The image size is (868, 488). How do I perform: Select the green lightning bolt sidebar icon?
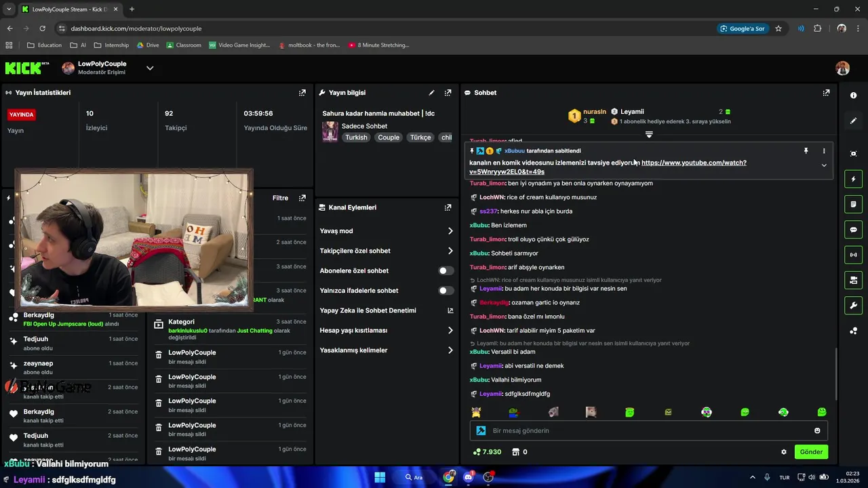tap(853, 179)
